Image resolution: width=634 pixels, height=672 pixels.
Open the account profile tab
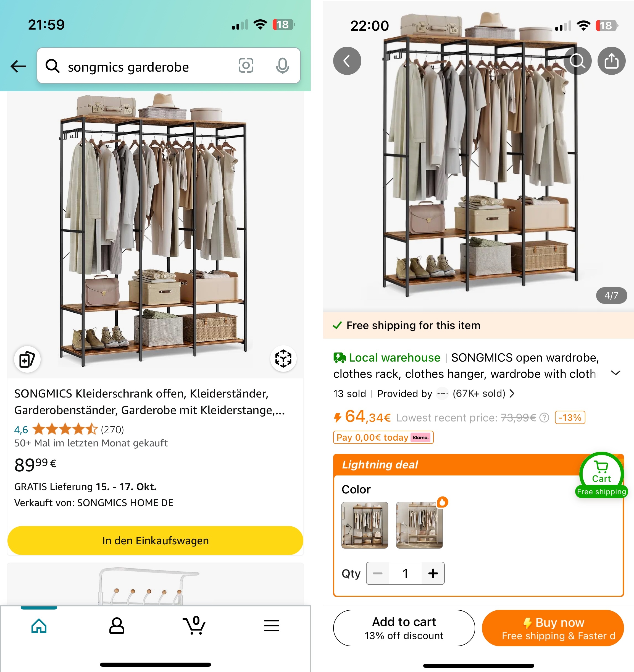pyautogui.click(x=117, y=626)
